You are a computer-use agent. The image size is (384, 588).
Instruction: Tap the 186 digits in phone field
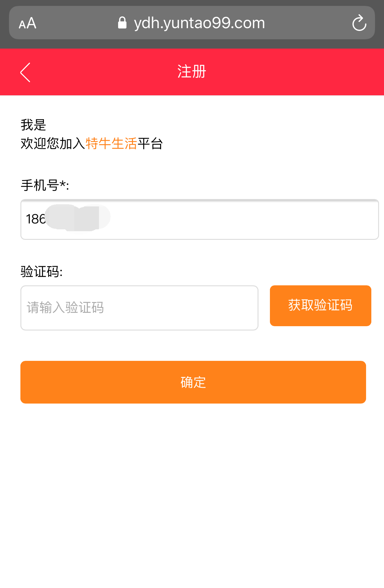pos(35,219)
